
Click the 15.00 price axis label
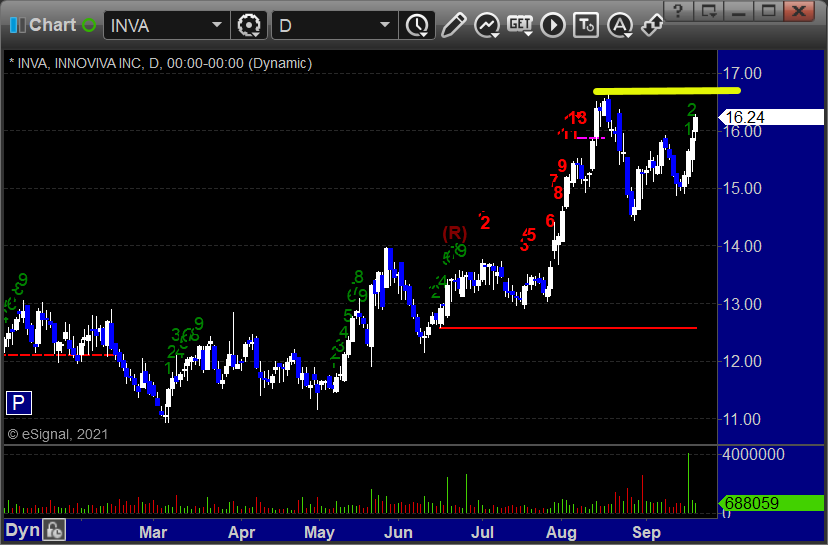tap(742, 188)
